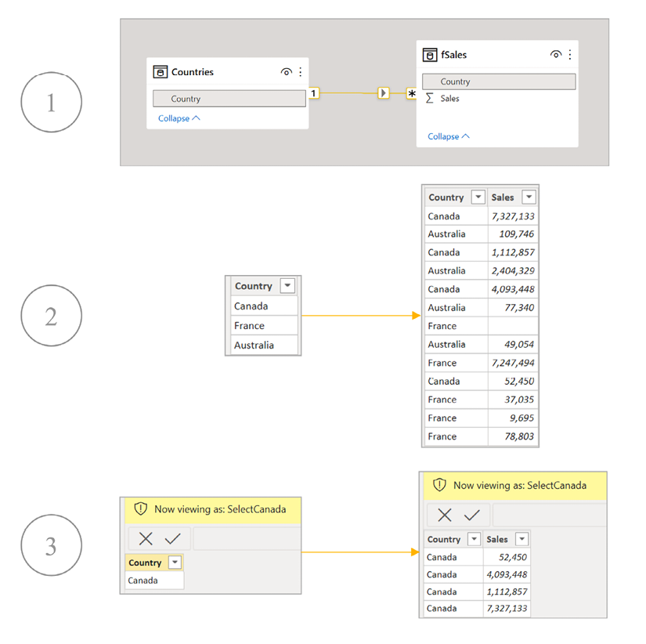Click sales value 109,746

pos(516,233)
